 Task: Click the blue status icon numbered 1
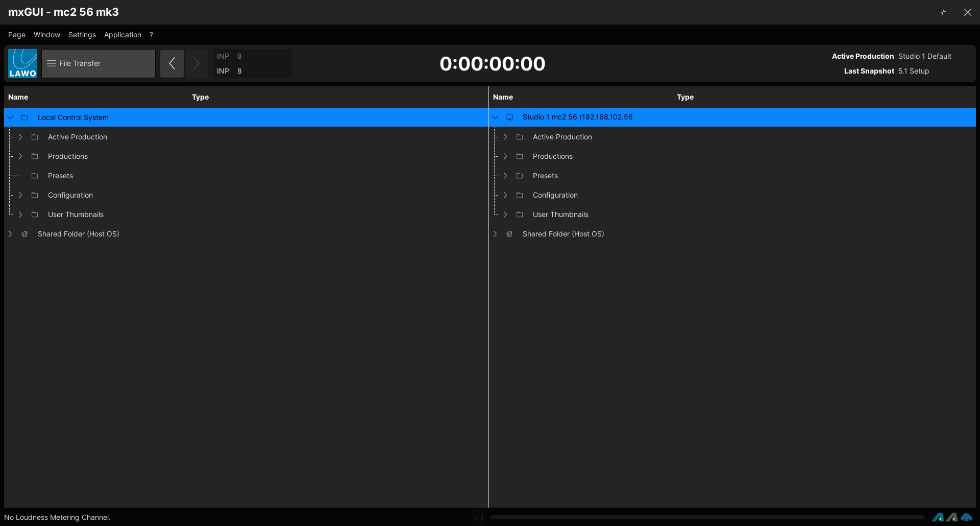coord(938,517)
